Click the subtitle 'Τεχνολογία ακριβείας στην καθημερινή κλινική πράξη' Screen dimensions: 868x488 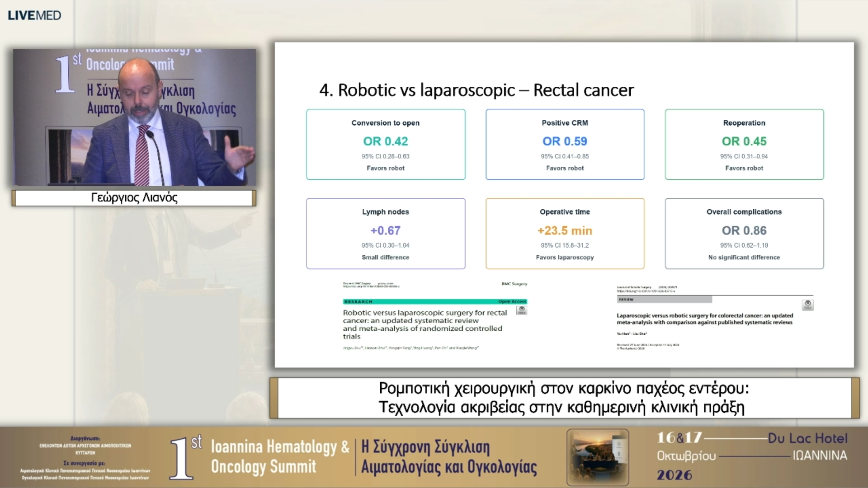pyautogui.click(x=561, y=407)
